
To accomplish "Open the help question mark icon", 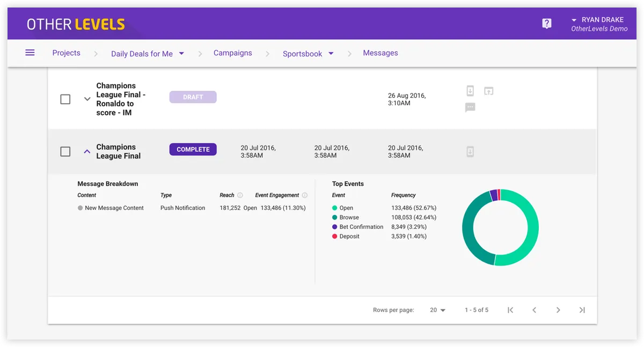I will [547, 24].
